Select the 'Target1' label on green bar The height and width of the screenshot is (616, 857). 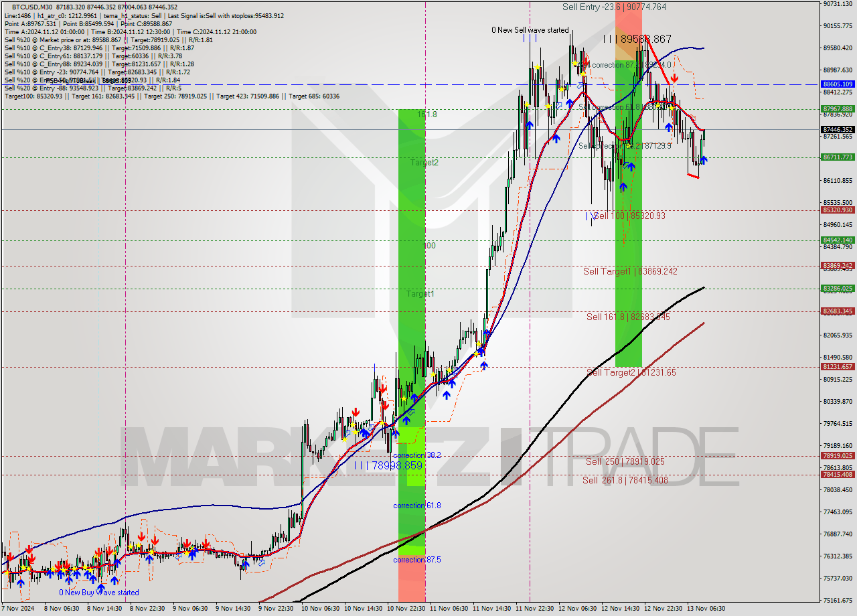pyautogui.click(x=420, y=294)
